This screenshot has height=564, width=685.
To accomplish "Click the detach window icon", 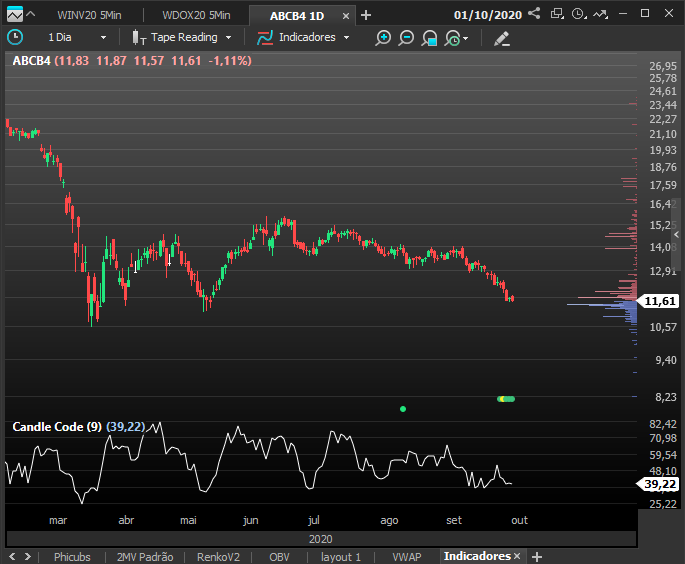I will (x=557, y=14).
